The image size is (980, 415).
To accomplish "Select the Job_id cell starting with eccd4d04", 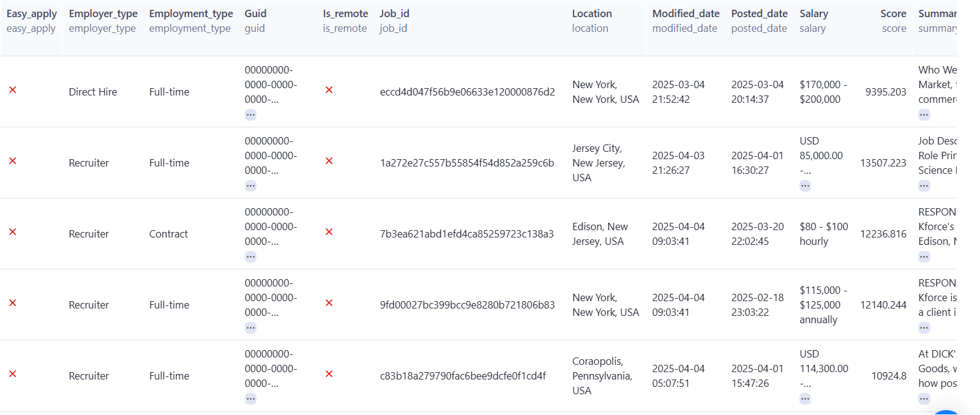I will (466, 91).
